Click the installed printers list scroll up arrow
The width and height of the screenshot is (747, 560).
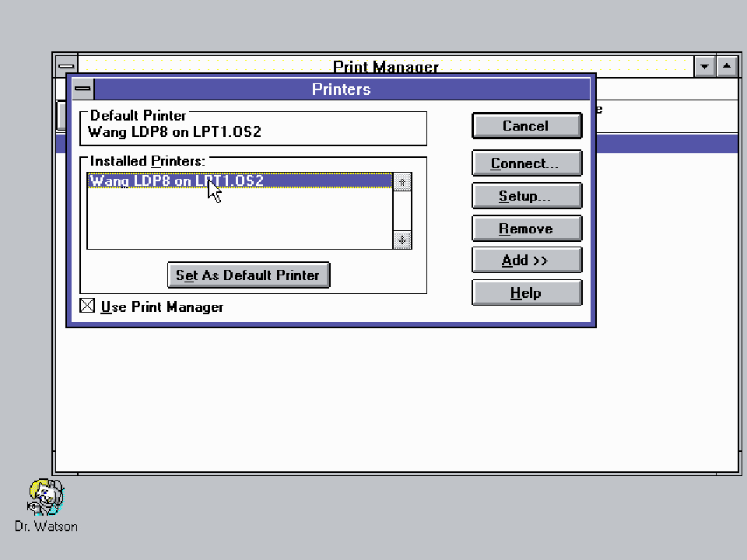pos(402,182)
